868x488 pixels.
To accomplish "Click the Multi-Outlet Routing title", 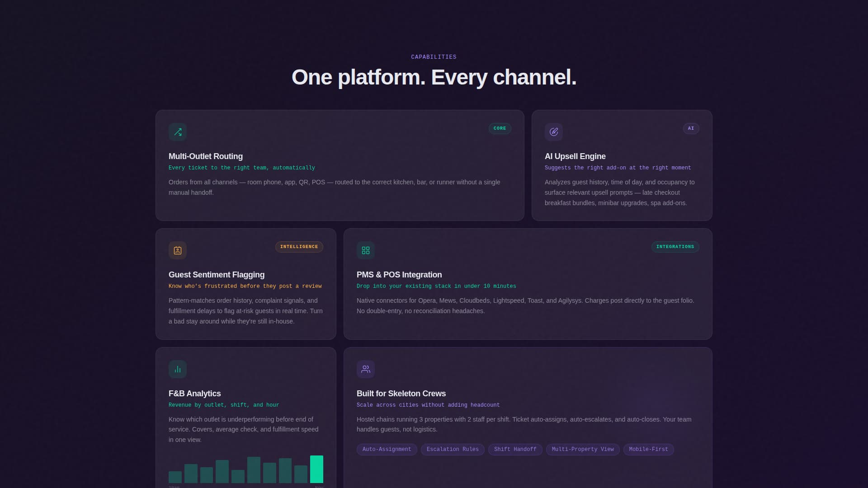I will tap(206, 156).
